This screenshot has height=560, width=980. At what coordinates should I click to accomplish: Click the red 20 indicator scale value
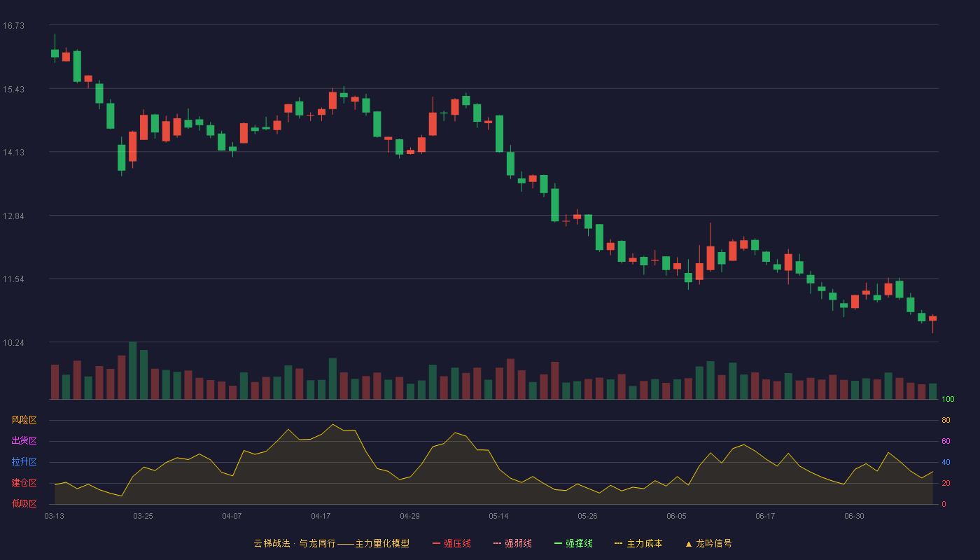point(946,483)
